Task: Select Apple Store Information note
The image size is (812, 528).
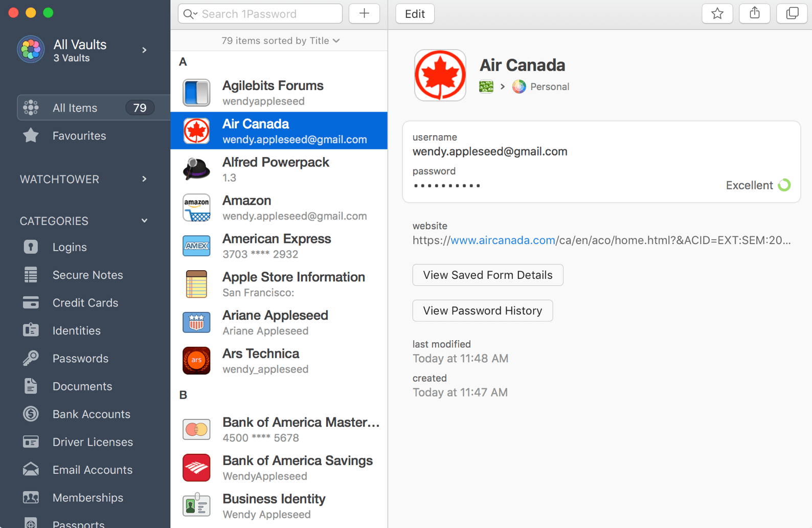Action: click(279, 284)
